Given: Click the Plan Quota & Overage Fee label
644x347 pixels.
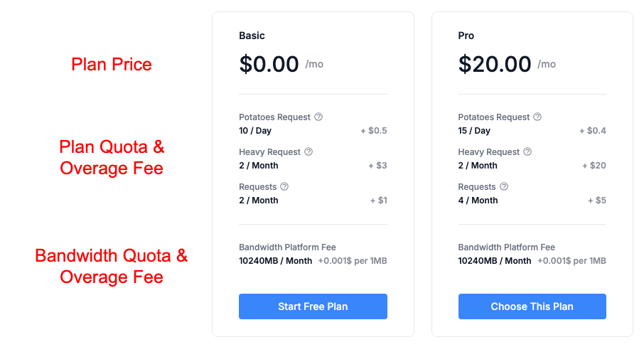Looking at the screenshot, I should tap(112, 157).
